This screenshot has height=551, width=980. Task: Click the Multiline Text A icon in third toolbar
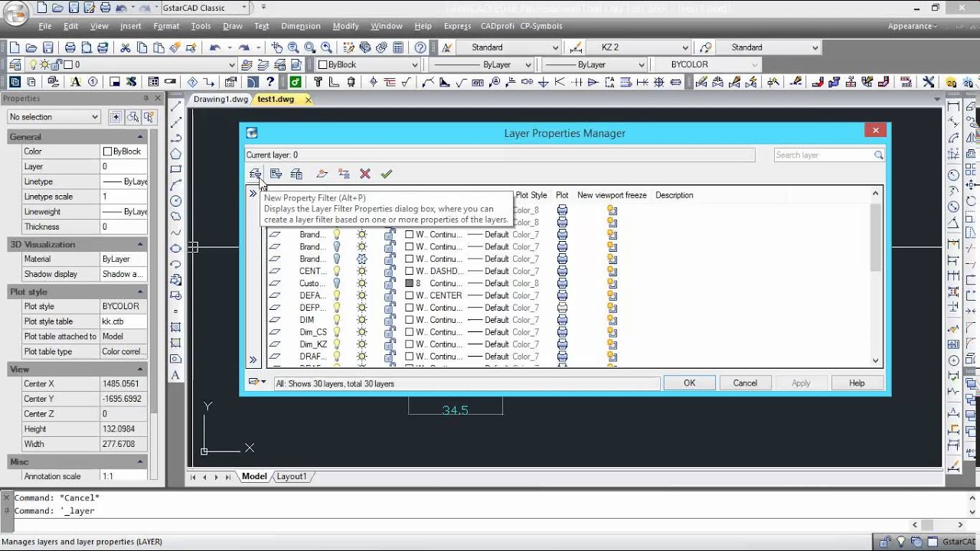[76, 82]
